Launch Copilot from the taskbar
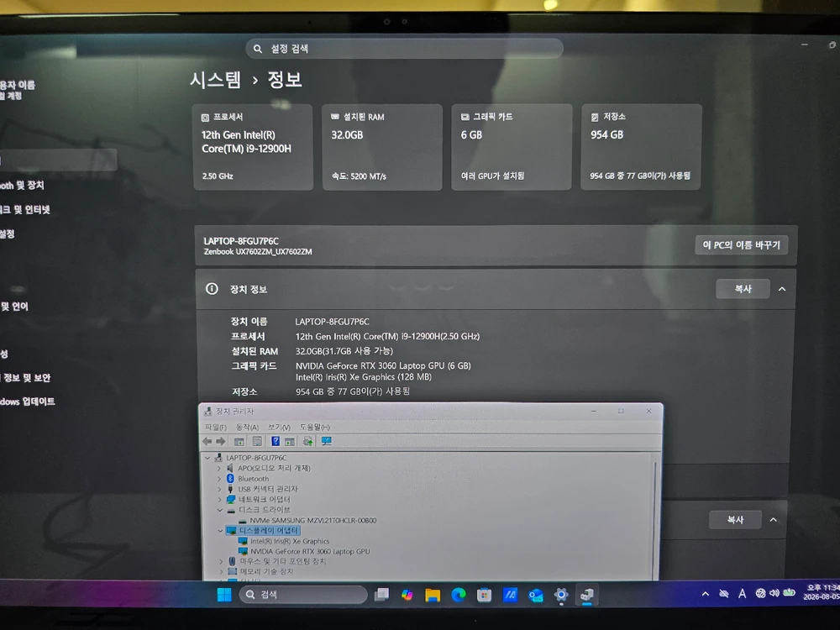 tap(407, 595)
